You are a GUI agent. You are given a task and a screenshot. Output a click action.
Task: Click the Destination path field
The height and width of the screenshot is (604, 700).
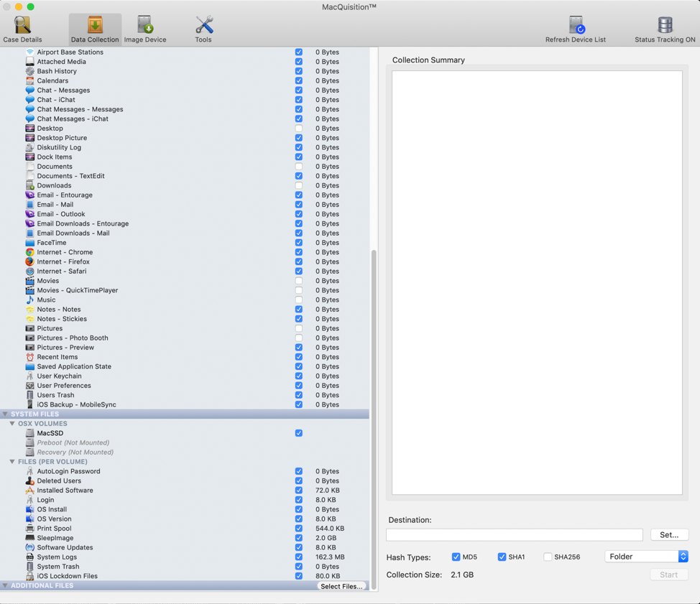(515, 534)
